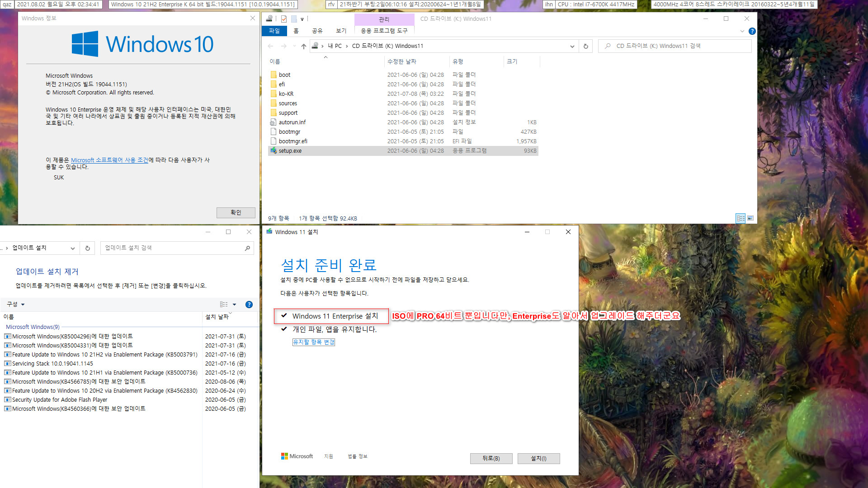Screen dimensions: 868x488
Task: Expand the 업데이트 설치 address dropdown
Action: 72,248
